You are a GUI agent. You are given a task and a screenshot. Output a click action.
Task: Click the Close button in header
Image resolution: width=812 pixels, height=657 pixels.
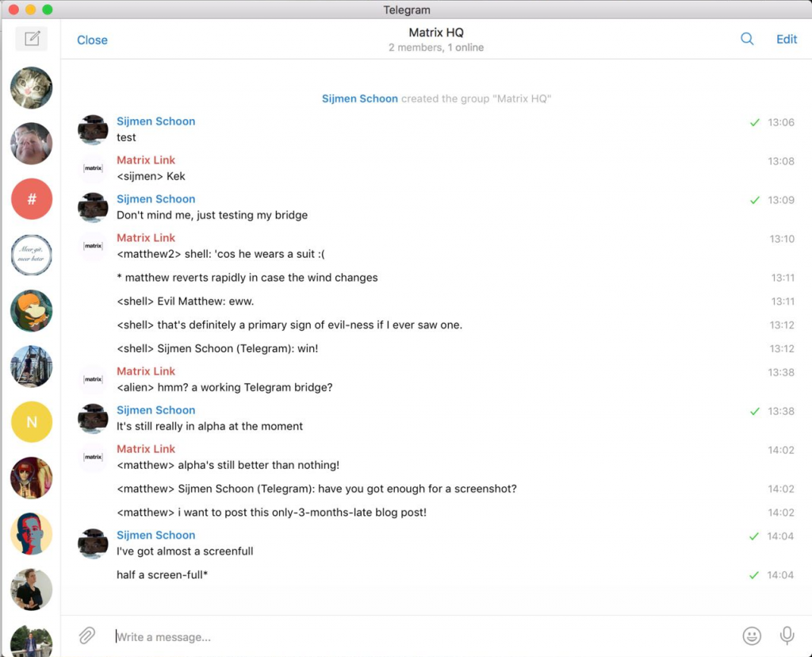pos(92,40)
